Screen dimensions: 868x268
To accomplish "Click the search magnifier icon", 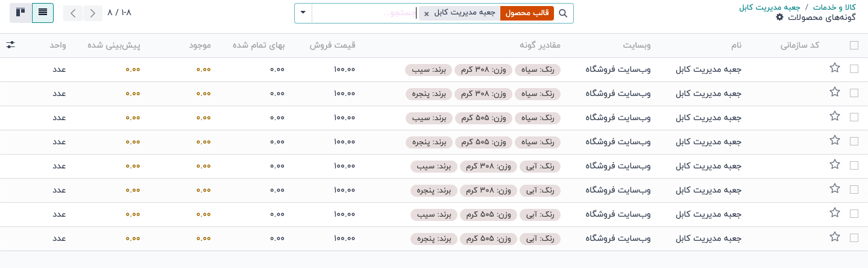I will click(564, 13).
